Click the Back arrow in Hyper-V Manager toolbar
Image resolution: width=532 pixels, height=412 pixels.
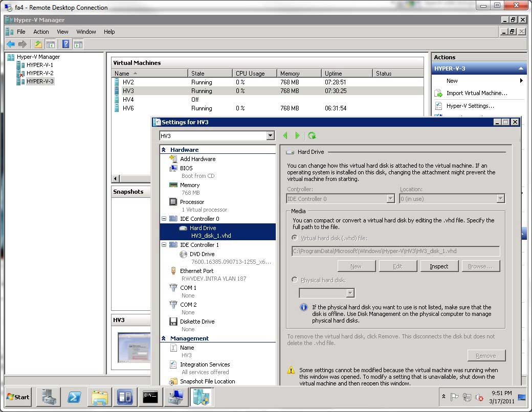11,44
